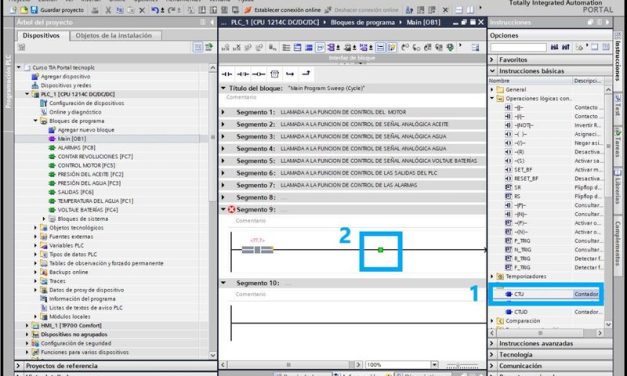Viewport: 627px width, 376px height.
Task: Collapse Segmento 10 network
Action: (223, 283)
